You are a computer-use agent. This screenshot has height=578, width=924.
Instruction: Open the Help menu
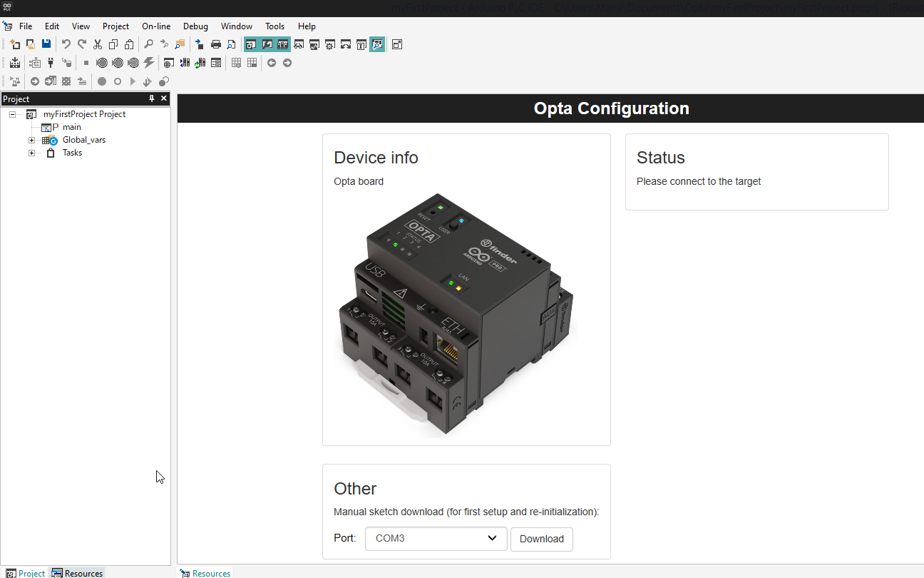[307, 26]
